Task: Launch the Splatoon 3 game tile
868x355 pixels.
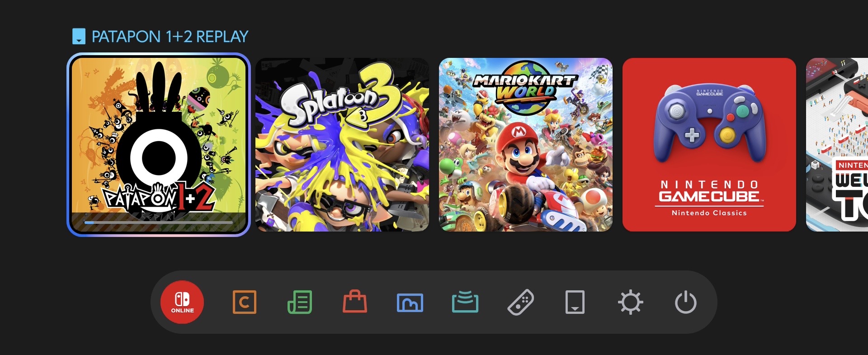Action: pyautogui.click(x=342, y=145)
